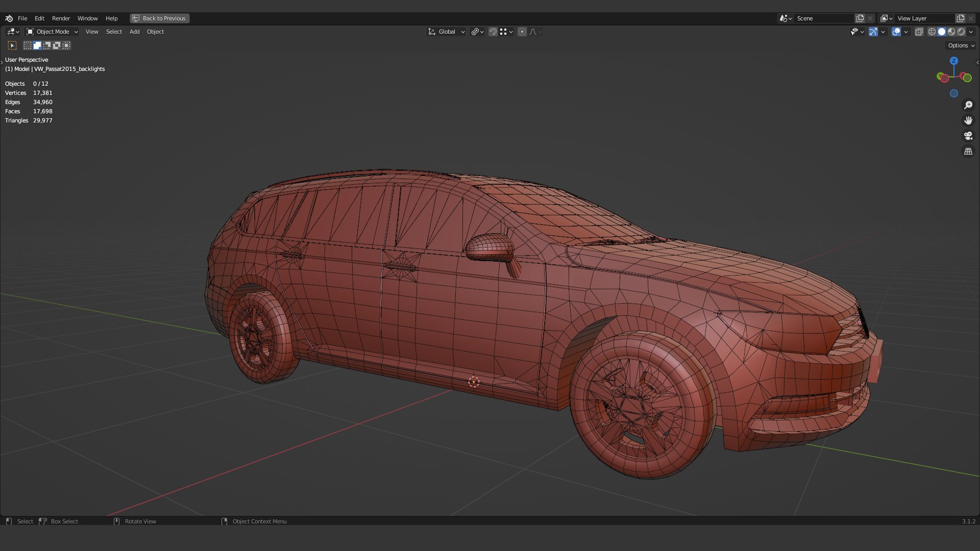Screen dimensions: 980x551
Task: Open the viewport Object menu
Action: [x=155, y=32]
